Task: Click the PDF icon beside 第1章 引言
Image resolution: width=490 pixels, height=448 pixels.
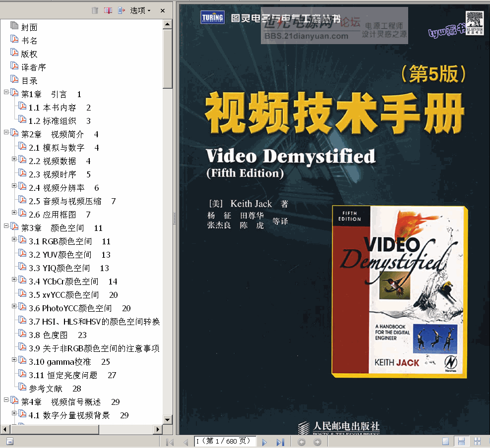Action: pyautogui.click(x=14, y=93)
